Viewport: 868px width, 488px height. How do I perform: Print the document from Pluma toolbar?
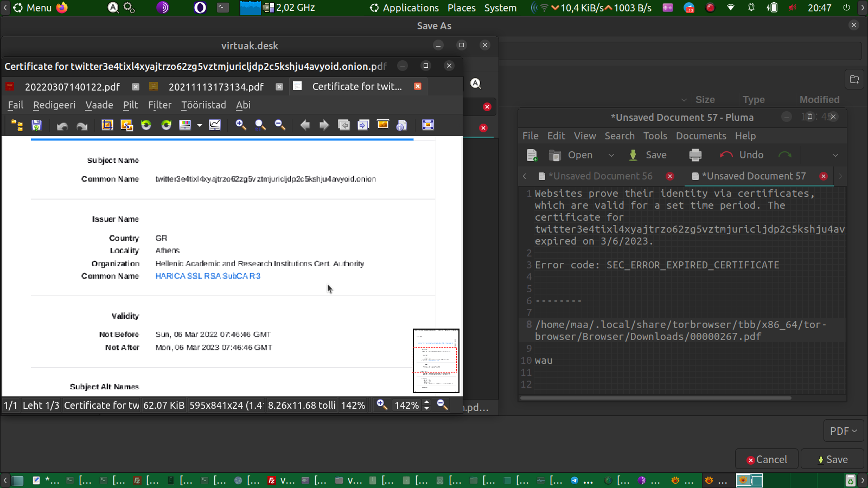(x=695, y=155)
